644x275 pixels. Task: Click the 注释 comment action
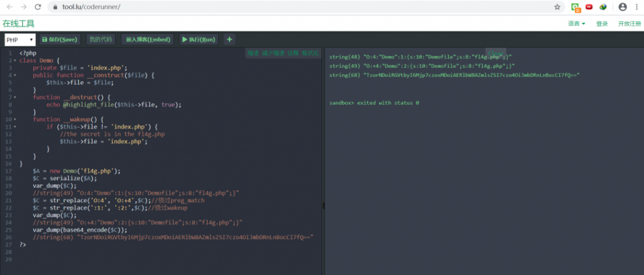(293, 53)
